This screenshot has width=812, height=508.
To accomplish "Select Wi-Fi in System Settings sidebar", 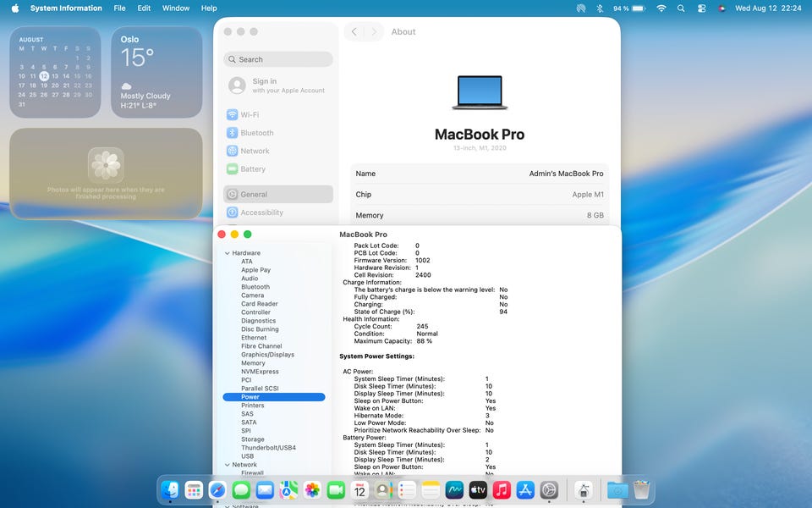I will click(278, 114).
